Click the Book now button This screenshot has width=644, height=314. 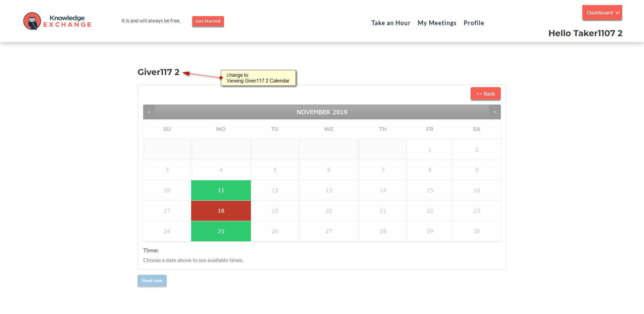(x=152, y=280)
